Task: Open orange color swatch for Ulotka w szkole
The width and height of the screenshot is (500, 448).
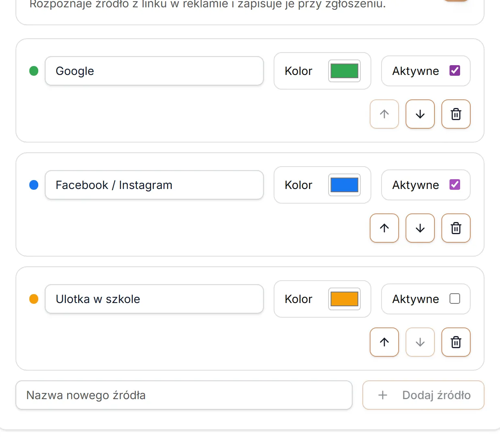Action: 344,299
